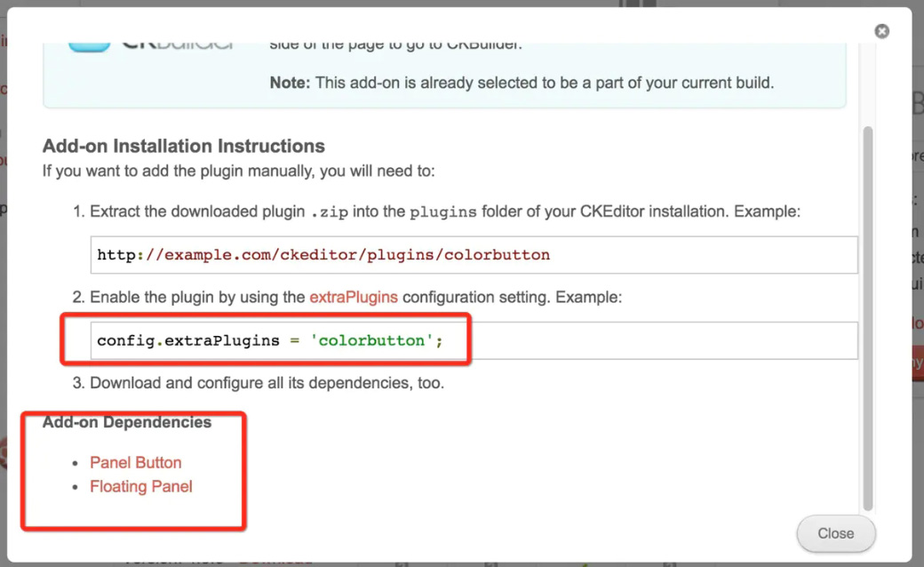
Task: Open the extraPlugins configuration setting link
Action: (353, 298)
